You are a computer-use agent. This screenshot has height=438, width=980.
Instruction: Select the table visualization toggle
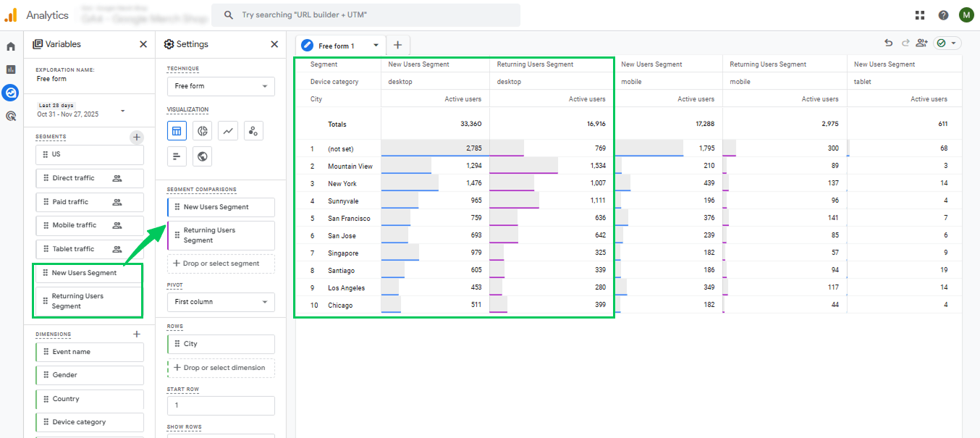pyautogui.click(x=177, y=131)
